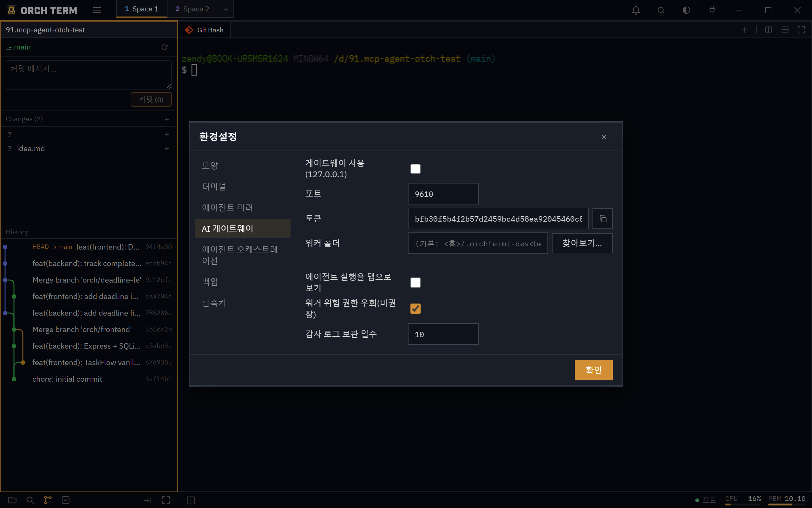This screenshot has width=812, height=508.
Task: Uncheck worker dangerous permission bypass checkbox
Action: pyautogui.click(x=416, y=308)
